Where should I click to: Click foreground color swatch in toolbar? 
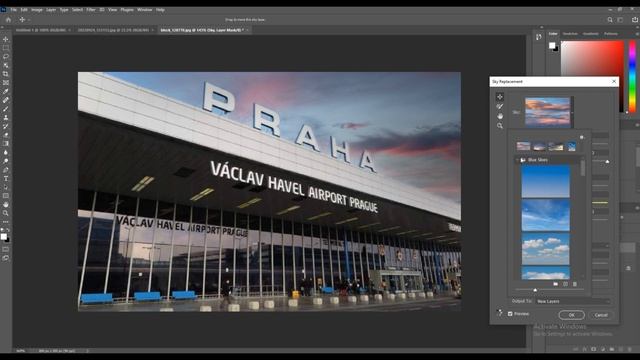tap(4, 237)
